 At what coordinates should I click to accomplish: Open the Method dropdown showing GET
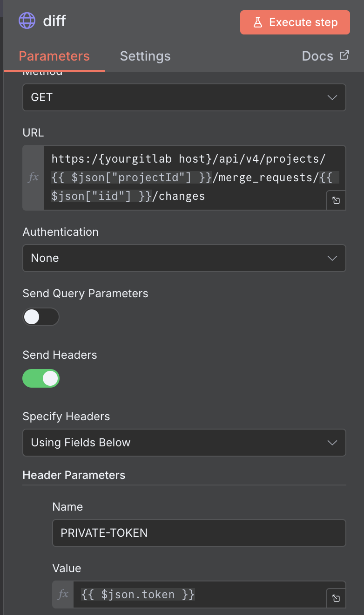[x=184, y=97]
